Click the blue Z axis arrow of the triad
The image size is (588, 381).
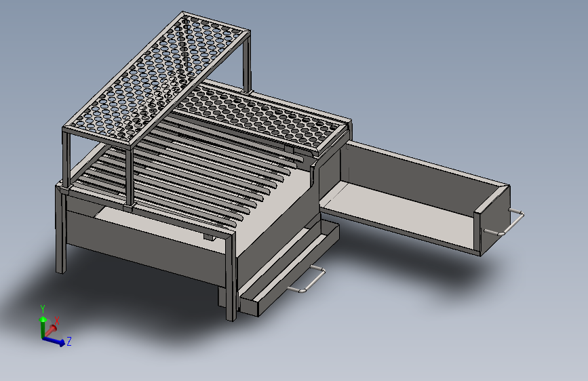(x=54, y=341)
